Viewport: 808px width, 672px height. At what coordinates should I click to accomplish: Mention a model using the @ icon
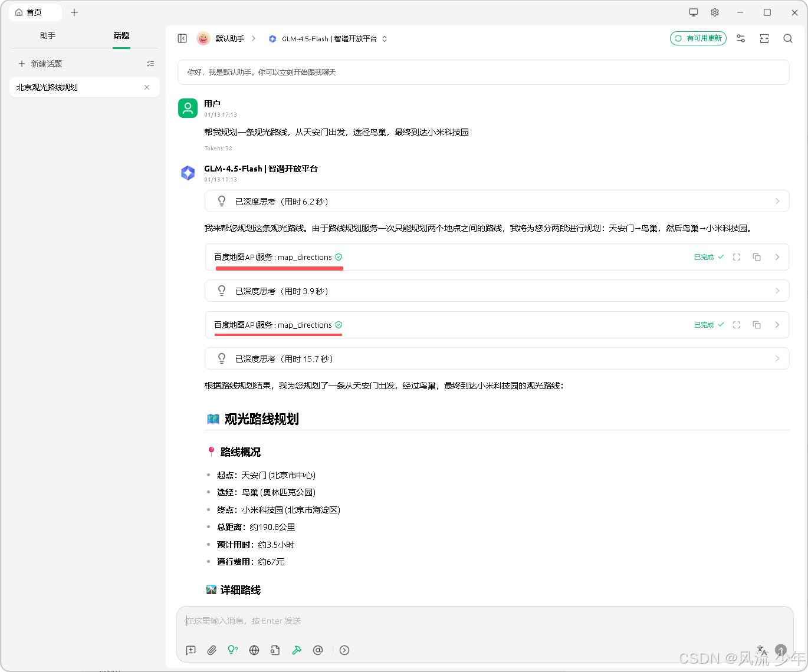318,650
